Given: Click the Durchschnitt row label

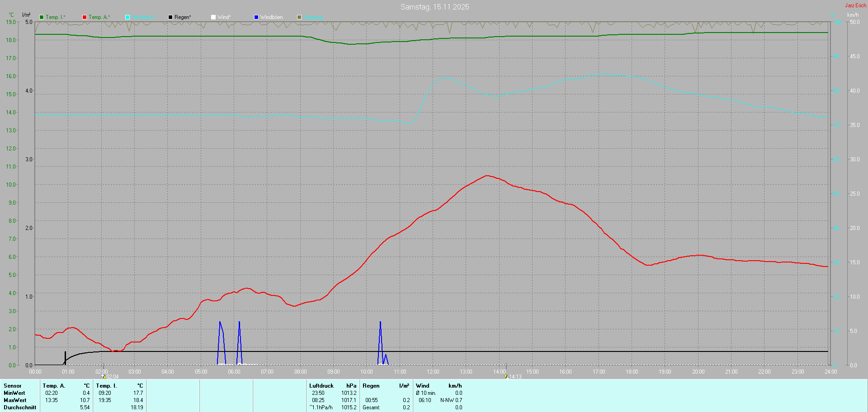Looking at the screenshot, I should [20, 407].
